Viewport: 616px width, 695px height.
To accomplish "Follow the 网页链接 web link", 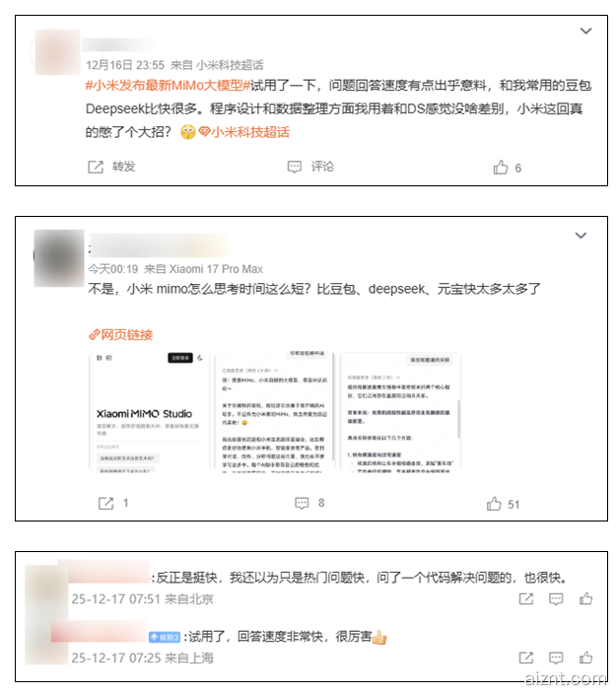I will click(120, 334).
